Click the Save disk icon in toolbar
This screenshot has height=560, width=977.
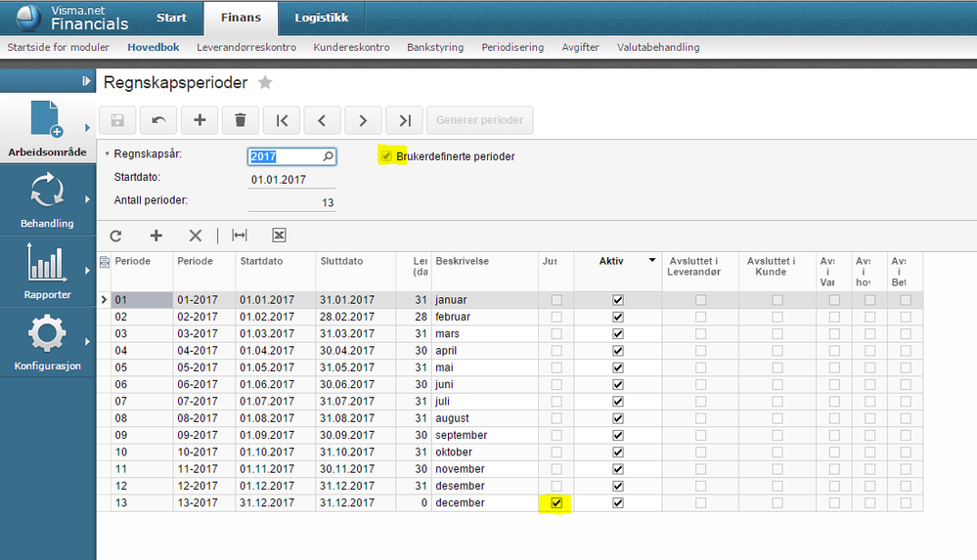(117, 120)
